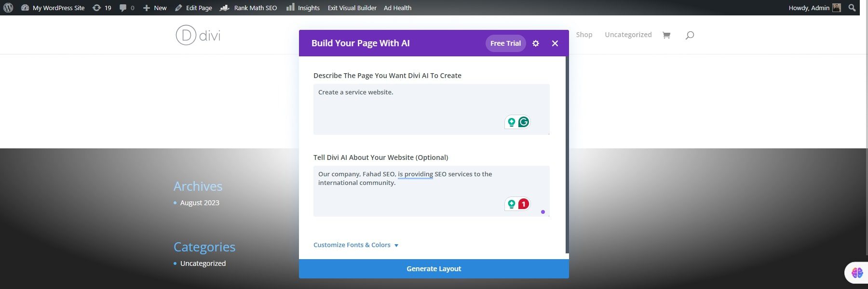Screen dimensions: 868x289
Task: Click the WordPress logo in admin bar
Action: click(8, 8)
